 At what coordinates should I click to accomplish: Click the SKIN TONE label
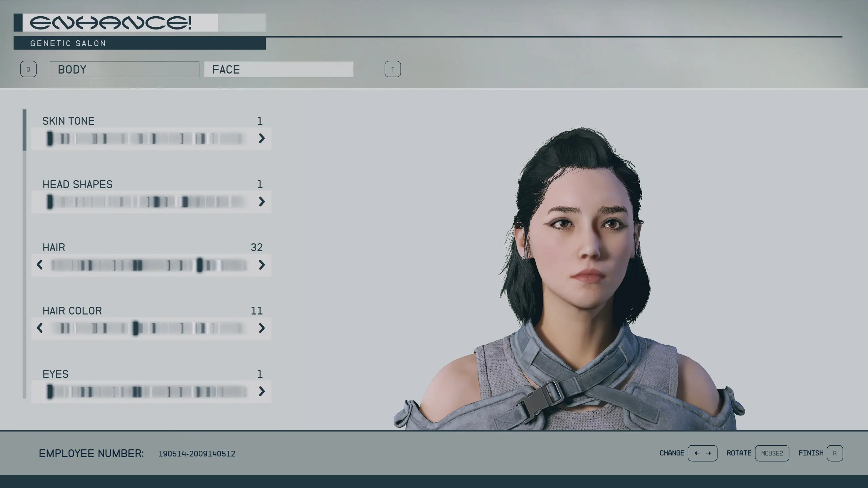(x=68, y=121)
